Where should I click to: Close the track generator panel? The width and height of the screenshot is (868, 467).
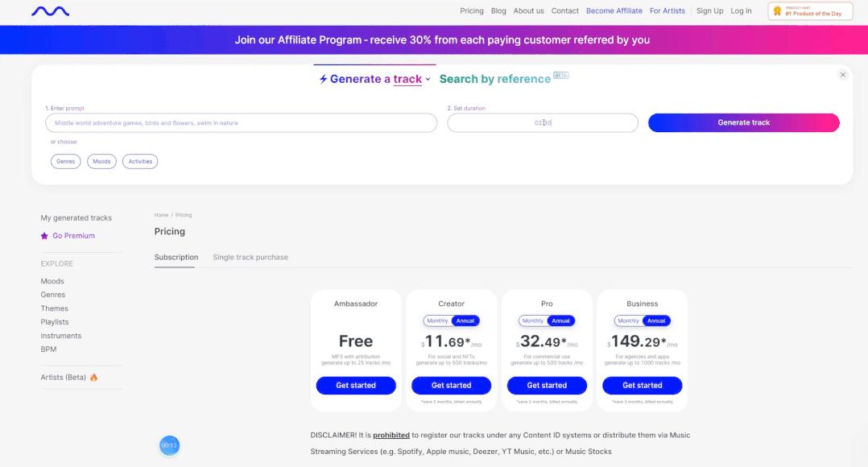pos(842,75)
